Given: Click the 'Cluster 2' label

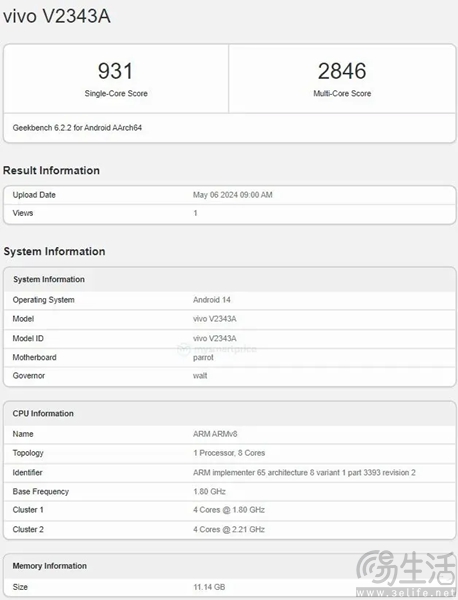Looking at the screenshot, I should tap(28, 530).
